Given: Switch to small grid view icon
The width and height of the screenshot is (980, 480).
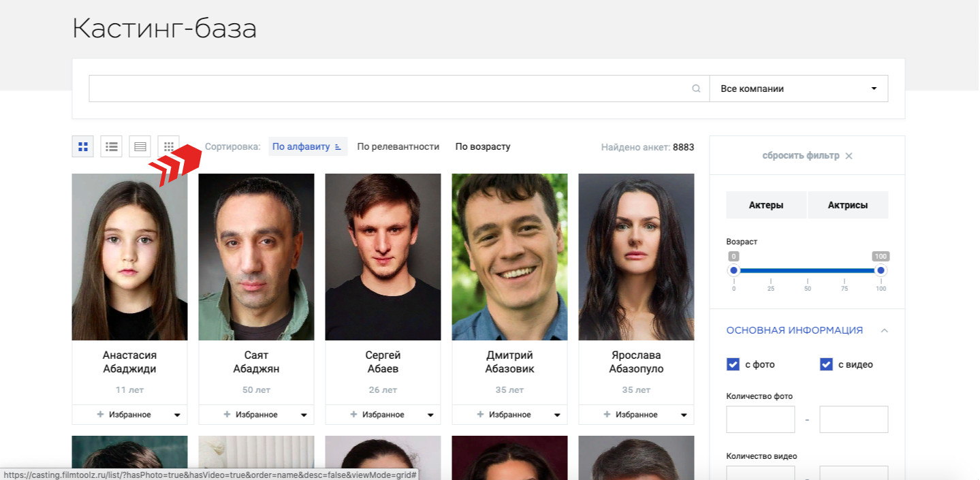Looking at the screenshot, I should tap(169, 146).
